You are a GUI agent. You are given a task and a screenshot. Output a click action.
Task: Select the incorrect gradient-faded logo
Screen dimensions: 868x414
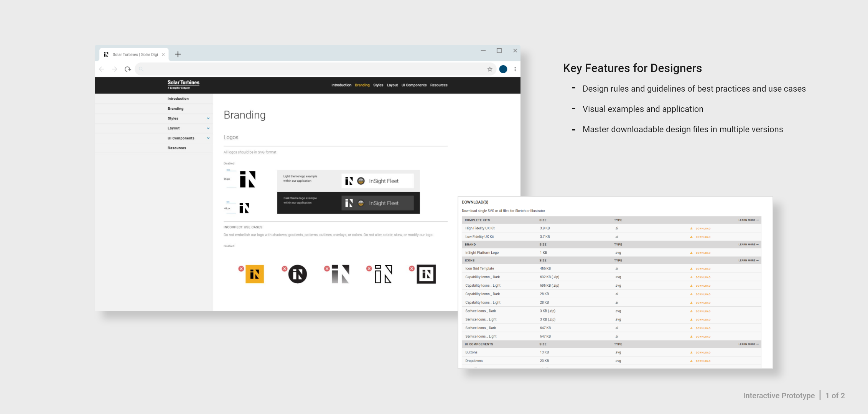[340, 274]
